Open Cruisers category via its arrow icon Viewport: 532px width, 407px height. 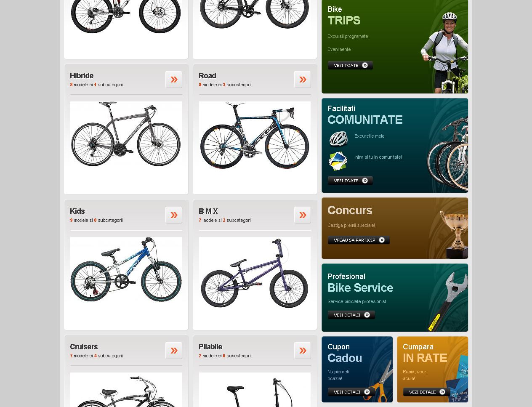pos(174,351)
